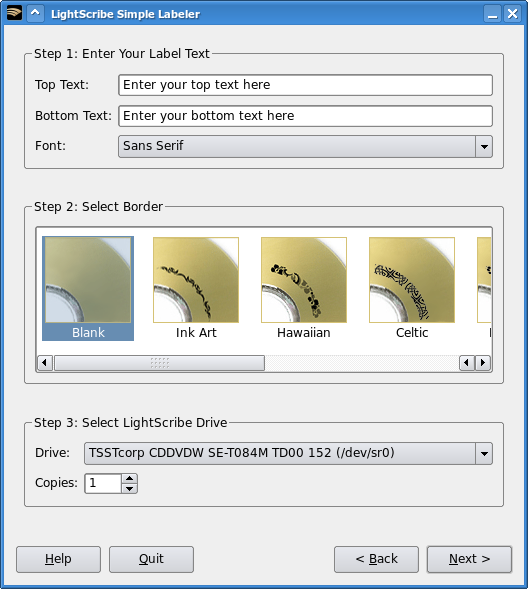The height and width of the screenshot is (589, 528).
Task: Decrease copies with the down arrow
Action: [130, 488]
